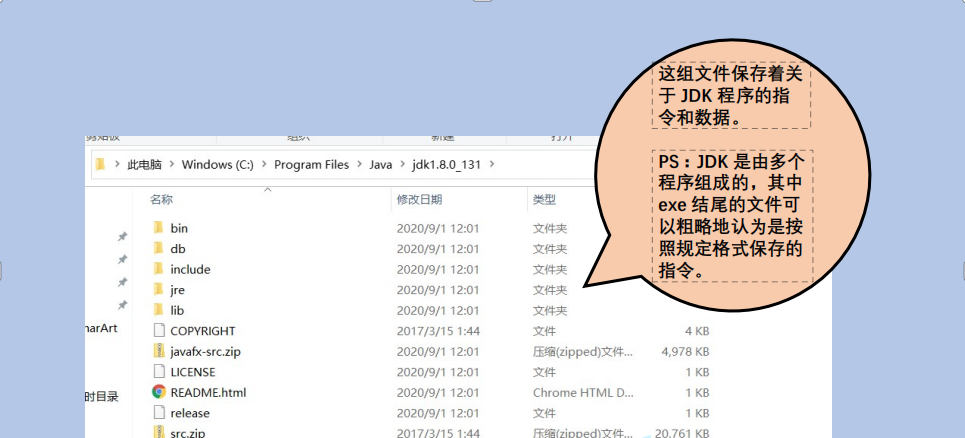This screenshot has width=965, height=438.
Task: Click the sort arrow above the 名称 column
Action: [x=268, y=189]
